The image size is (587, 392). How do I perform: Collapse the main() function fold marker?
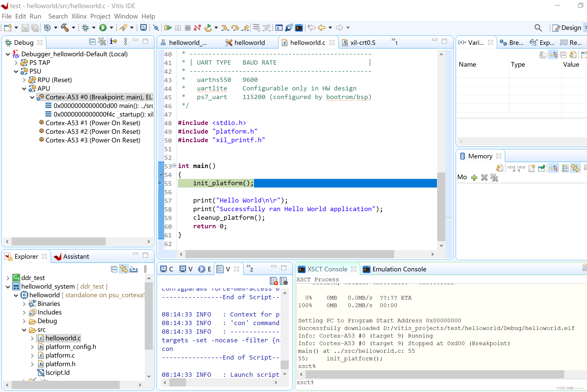[174, 166]
